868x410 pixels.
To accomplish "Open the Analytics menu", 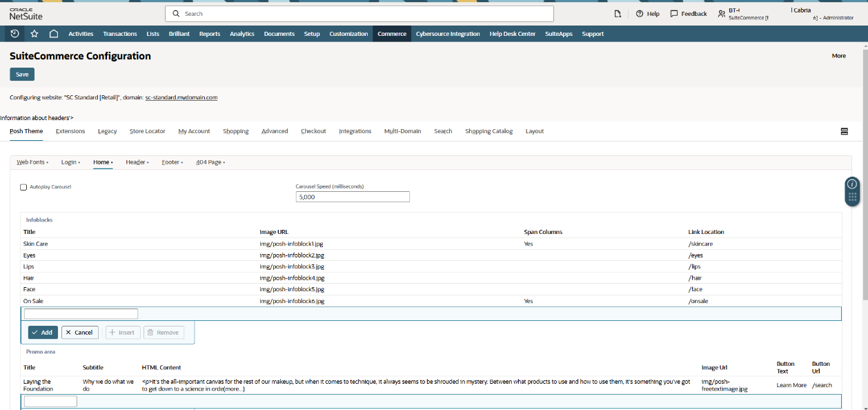I will pyautogui.click(x=242, y=34).
